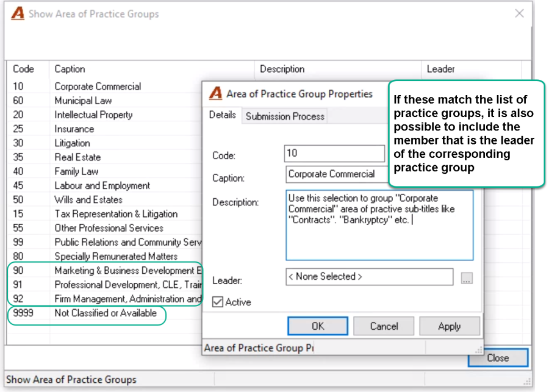The image size is (549, 392).
Task: Select the Professional Development, CLE row
Action: click(x=104, y=285)
